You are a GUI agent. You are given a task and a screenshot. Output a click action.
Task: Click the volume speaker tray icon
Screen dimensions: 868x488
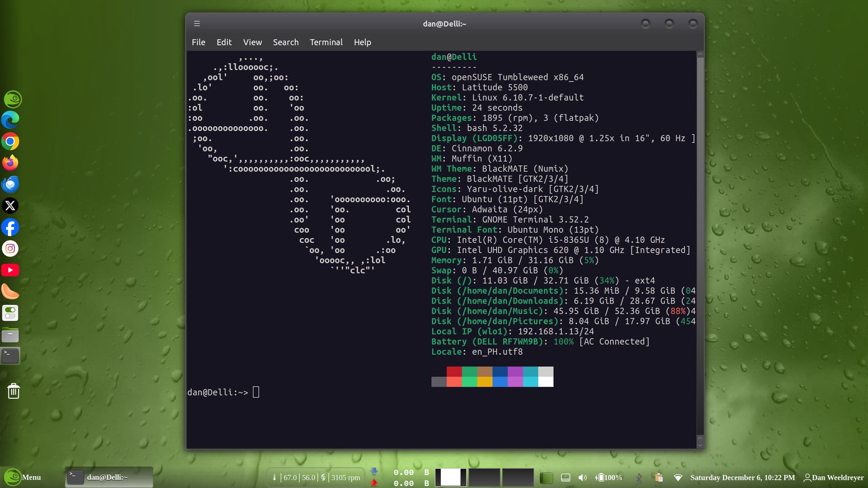click(583, 478)
